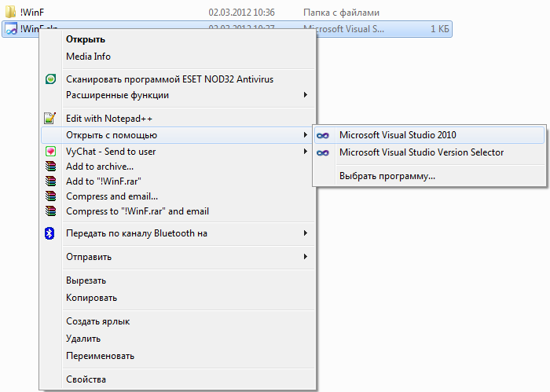The width and height of the screenshot is (550, 392).
Task: Choose Edit with Notepad++
Action: click(178, 119)
